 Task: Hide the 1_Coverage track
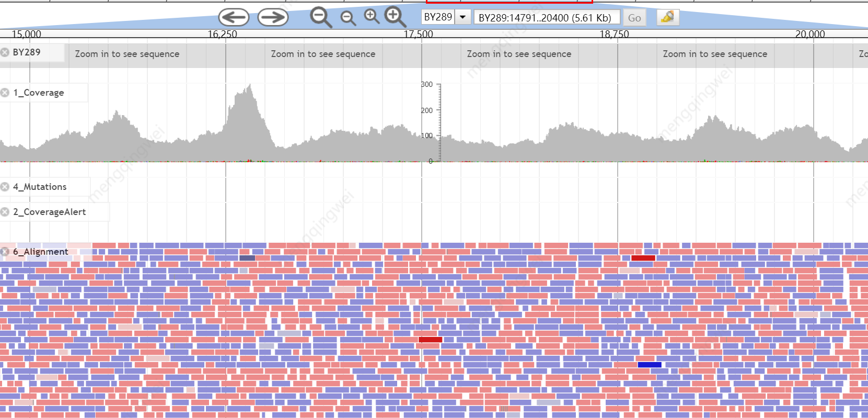[5, 93]
